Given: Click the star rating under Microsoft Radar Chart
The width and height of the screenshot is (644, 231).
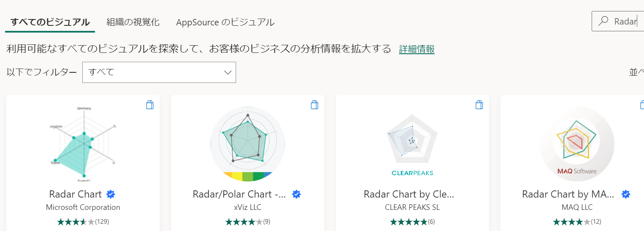Looking at the screenshot, I should pyautogui.click(x=76, y=221).
